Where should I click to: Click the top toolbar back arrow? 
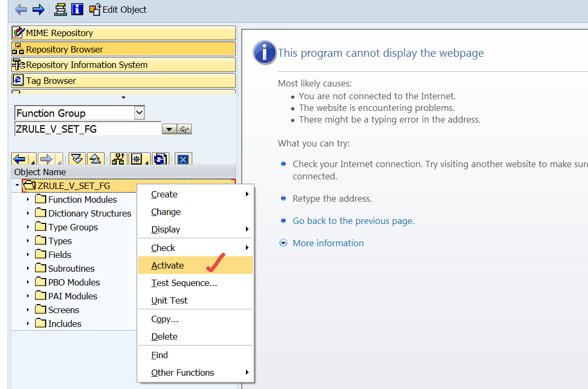21,10
